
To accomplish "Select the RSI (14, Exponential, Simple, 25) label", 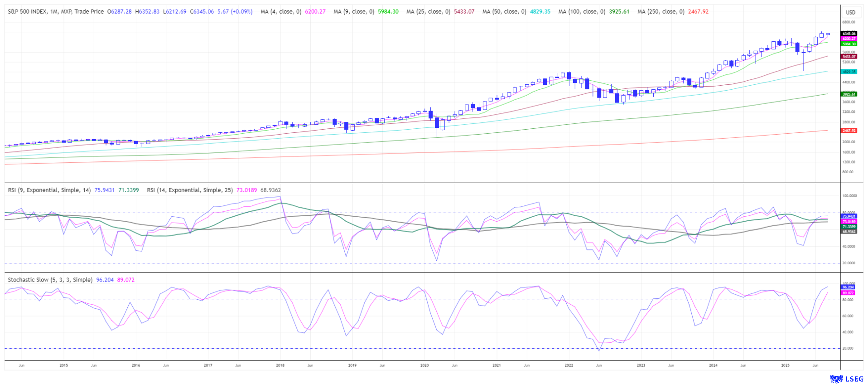I will (x=189, y=190).
